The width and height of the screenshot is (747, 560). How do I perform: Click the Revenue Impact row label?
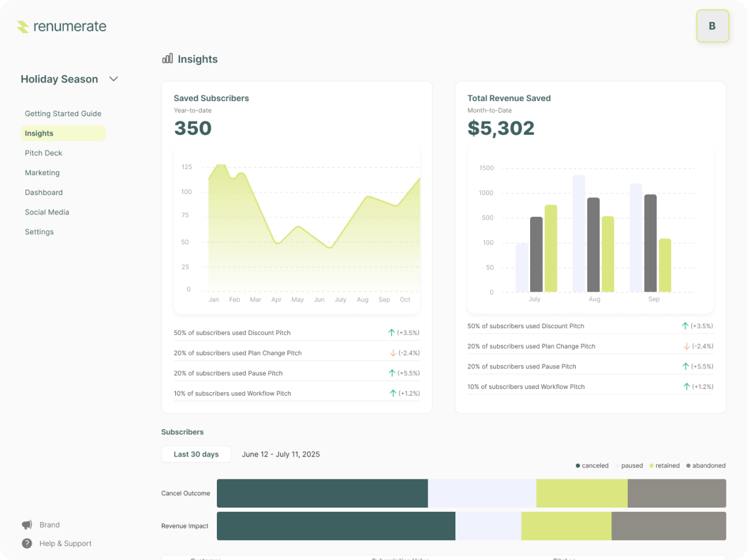point(185,526)
